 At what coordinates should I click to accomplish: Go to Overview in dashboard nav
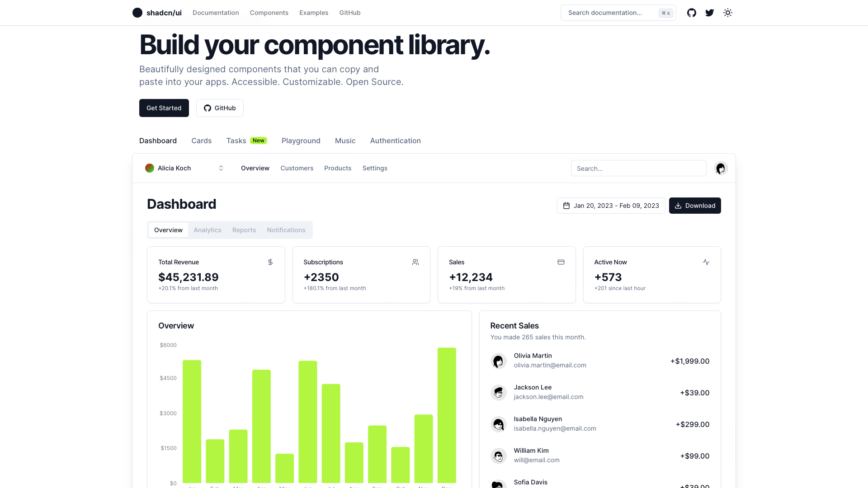point(255,168)
